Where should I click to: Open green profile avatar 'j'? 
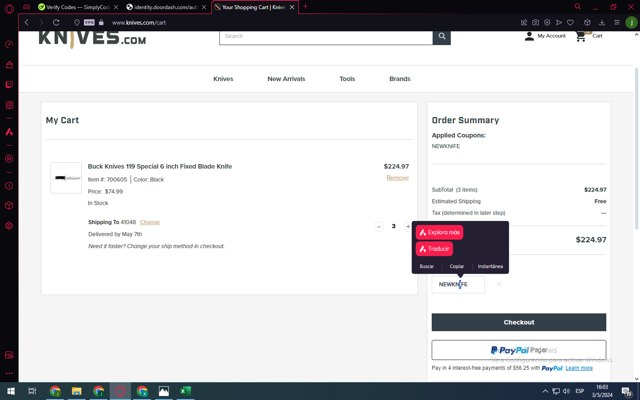(631, 22)
